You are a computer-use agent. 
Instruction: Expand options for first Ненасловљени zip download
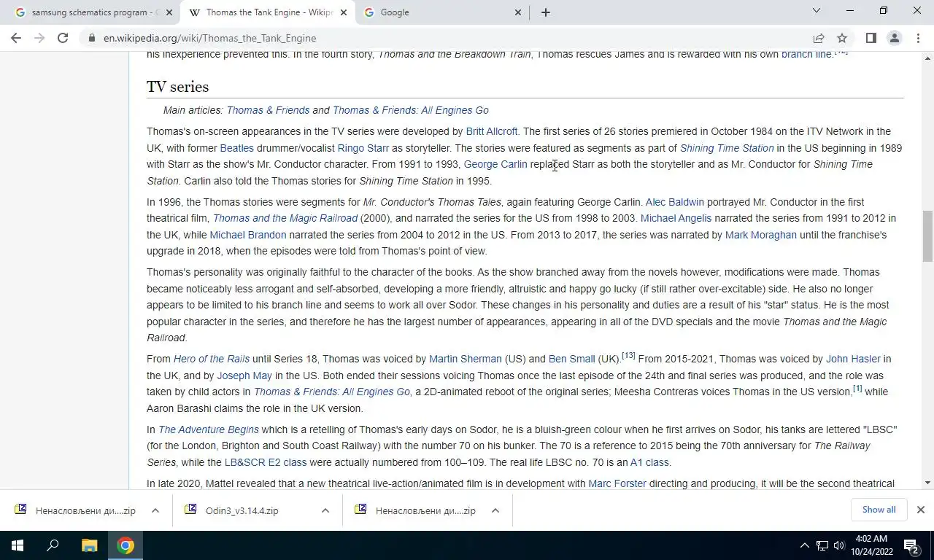(155, 510)
